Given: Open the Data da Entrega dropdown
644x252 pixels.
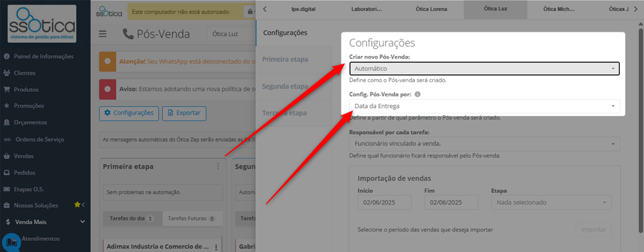Looking at the screenshot, I should point(484,106).
